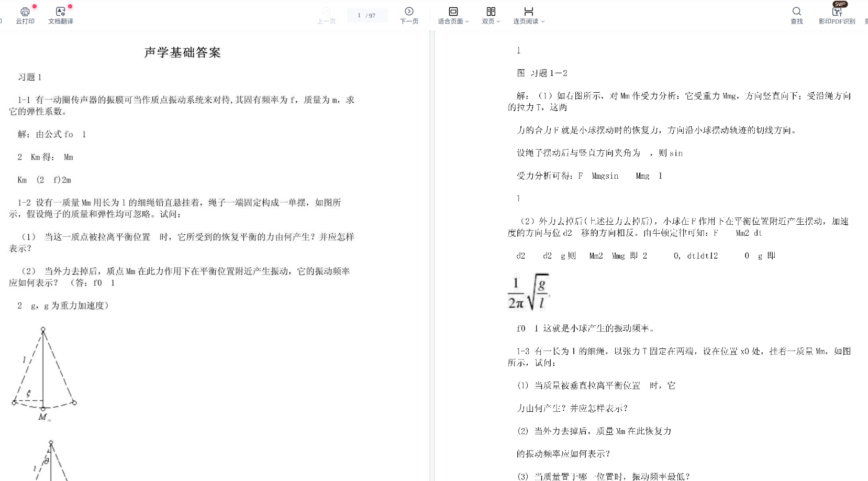Click the double page (双页) view icon
This screenshot has width=868, height=481.
point(491,12)
